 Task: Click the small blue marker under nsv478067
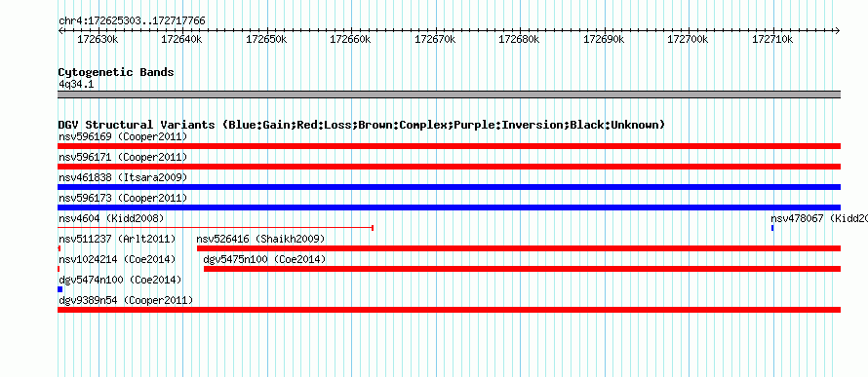point(772,228)
